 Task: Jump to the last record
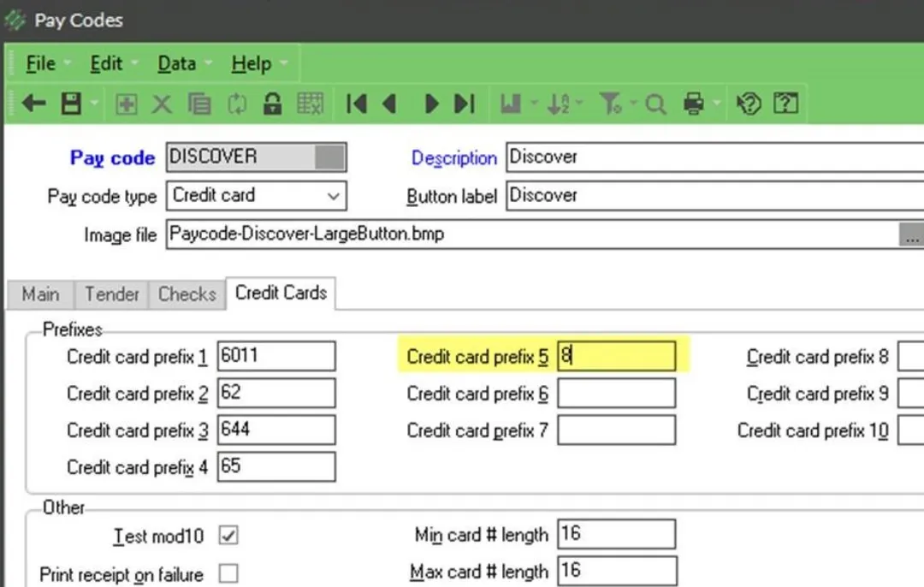pos(464,104)
